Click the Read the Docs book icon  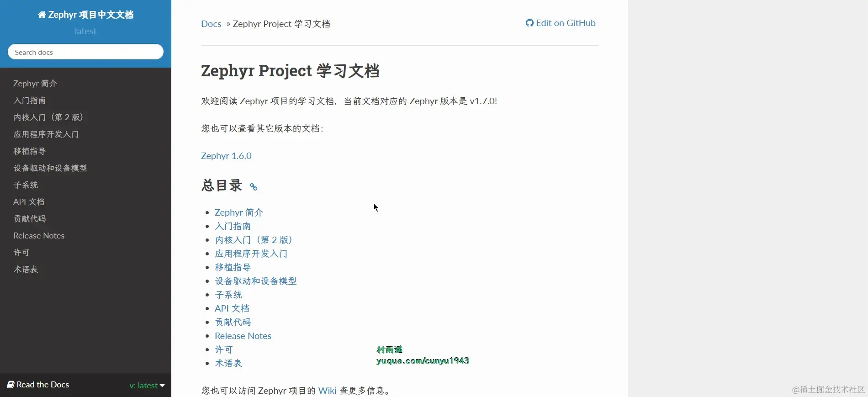11,385
